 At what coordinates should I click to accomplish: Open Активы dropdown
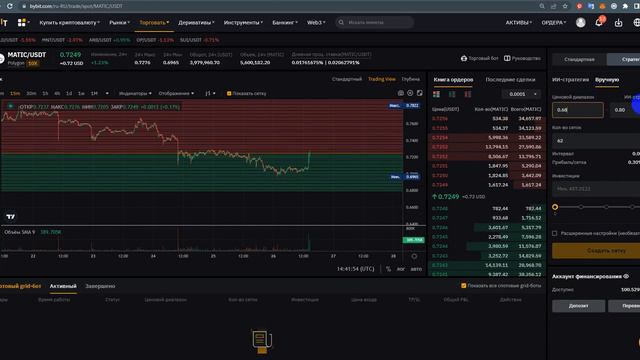point(518,23)
